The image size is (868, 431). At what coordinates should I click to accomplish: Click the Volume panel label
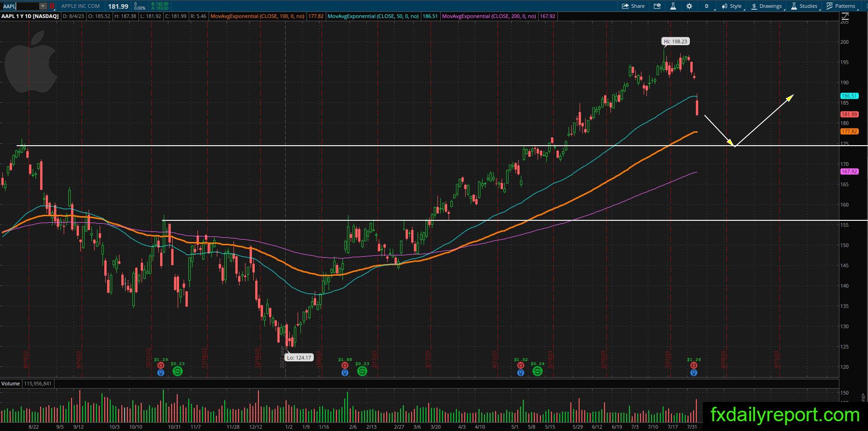[11, 384]
